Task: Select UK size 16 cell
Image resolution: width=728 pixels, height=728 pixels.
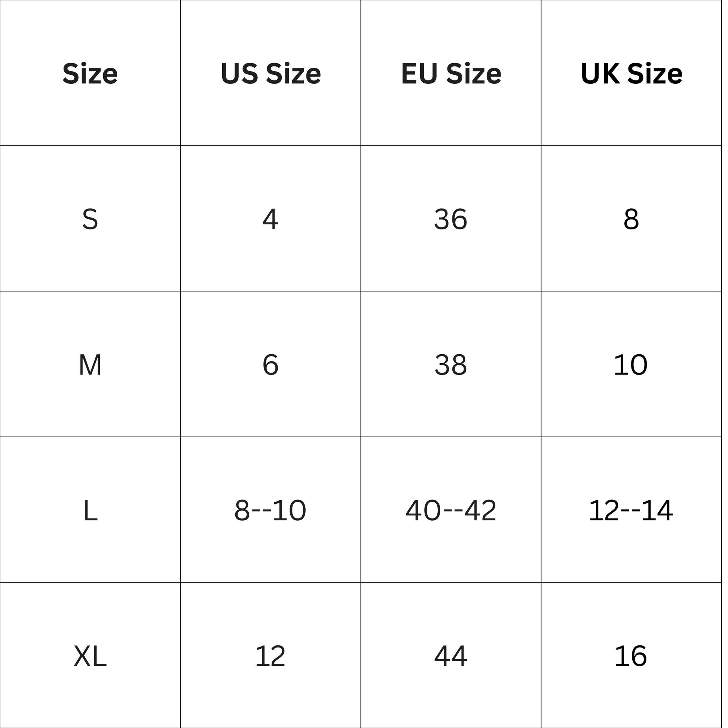Action: (631, 656)
